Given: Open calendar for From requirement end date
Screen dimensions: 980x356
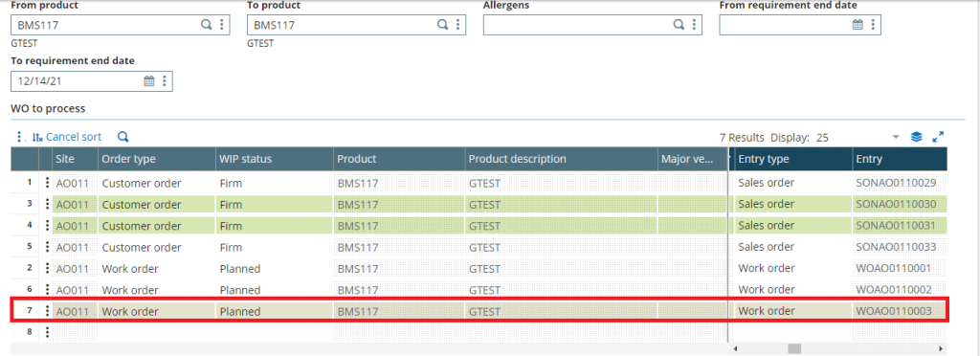Looking at the screenshot, I should pyautogui.click(x=858, y=25).
